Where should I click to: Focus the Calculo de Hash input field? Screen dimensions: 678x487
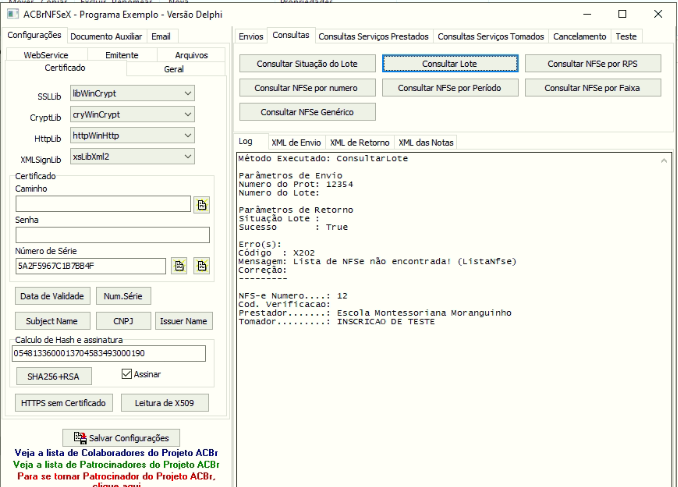click(109, 353)
